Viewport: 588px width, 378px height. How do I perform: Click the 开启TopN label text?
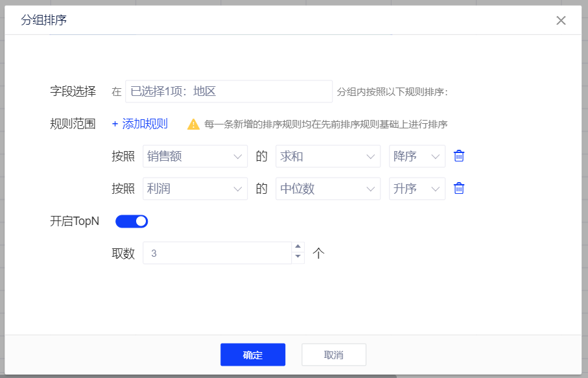pos(75,221)
